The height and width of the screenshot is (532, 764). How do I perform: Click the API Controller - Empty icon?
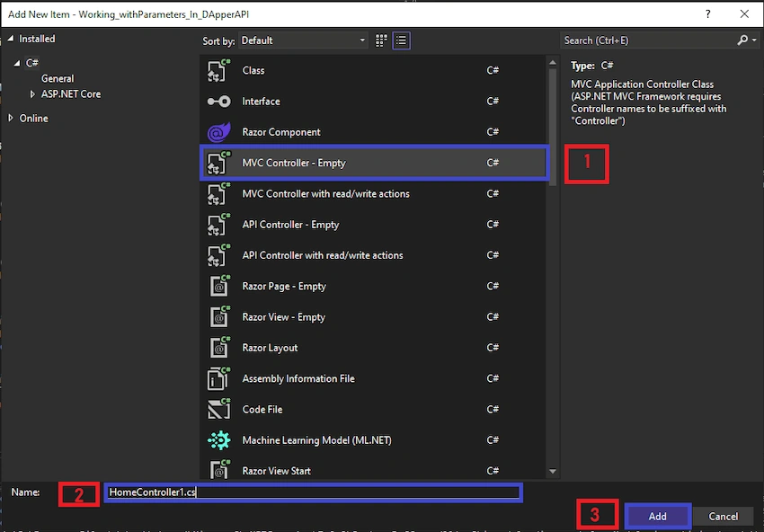point(218,225)
